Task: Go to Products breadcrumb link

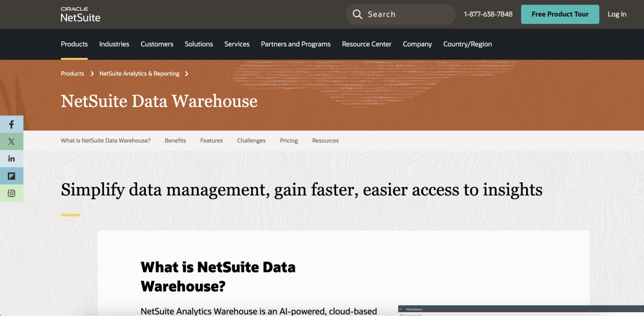Action: (72, 74)
